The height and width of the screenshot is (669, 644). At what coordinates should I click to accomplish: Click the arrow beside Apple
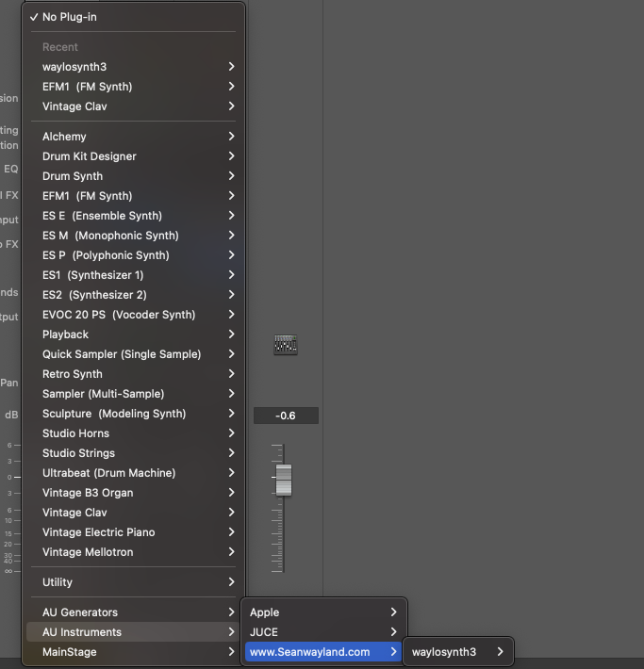(x=393, y=612)
